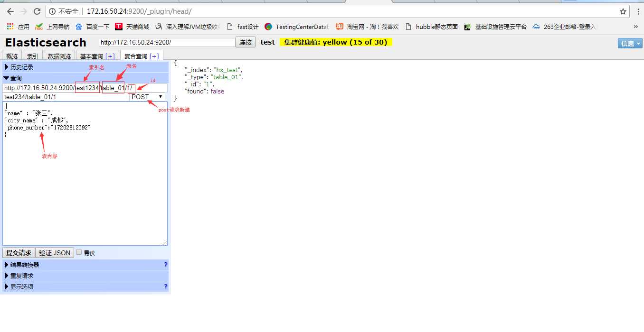Click the cluster name test
This screenshot has width=644, height=332.
267,42
